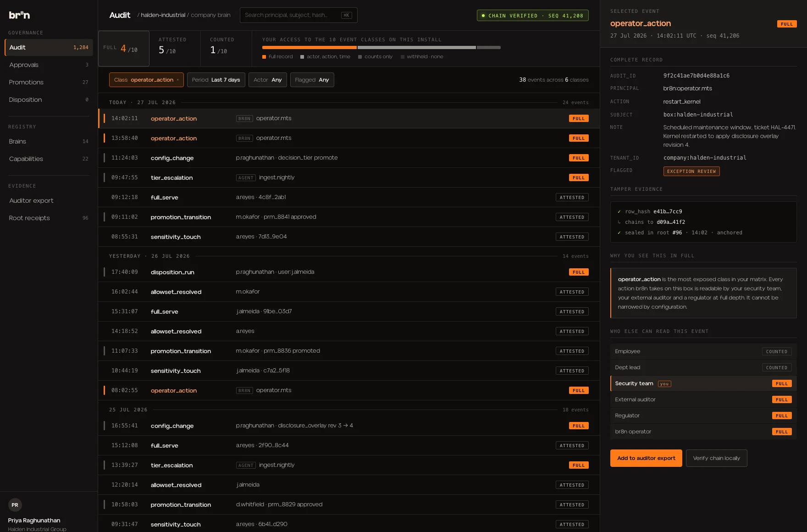The image size is (807, 532).
Task: Open the Actor Any filter
Action: pos(268,80)
